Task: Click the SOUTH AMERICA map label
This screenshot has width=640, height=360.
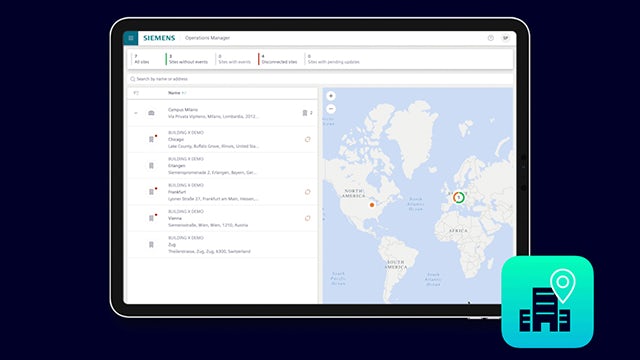Action: pos(396,264)
